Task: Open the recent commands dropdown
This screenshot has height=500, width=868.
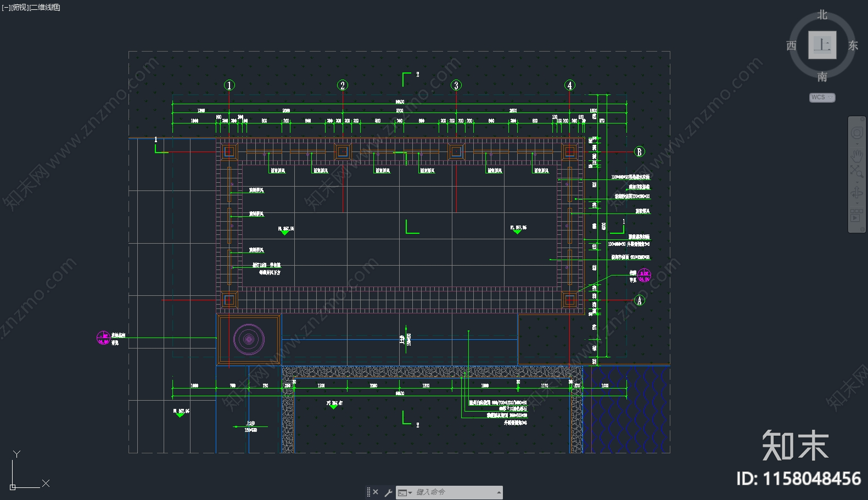Action: (x=405, y=493)
